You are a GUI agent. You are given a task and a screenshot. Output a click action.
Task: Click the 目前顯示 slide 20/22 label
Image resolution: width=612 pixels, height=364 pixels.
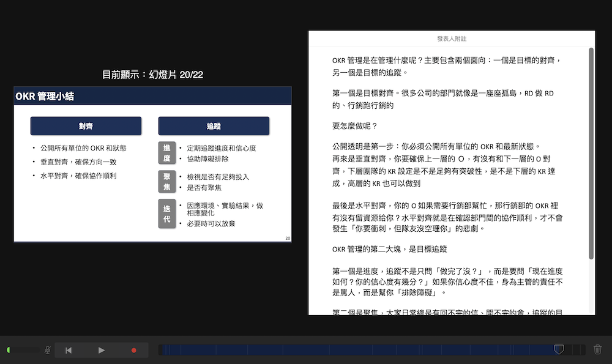tap(152, 75)
